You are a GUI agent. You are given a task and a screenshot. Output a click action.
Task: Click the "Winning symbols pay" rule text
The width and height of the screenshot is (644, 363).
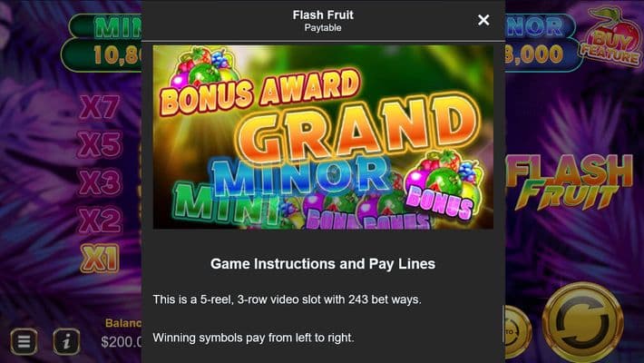click(x=253, y=338)
